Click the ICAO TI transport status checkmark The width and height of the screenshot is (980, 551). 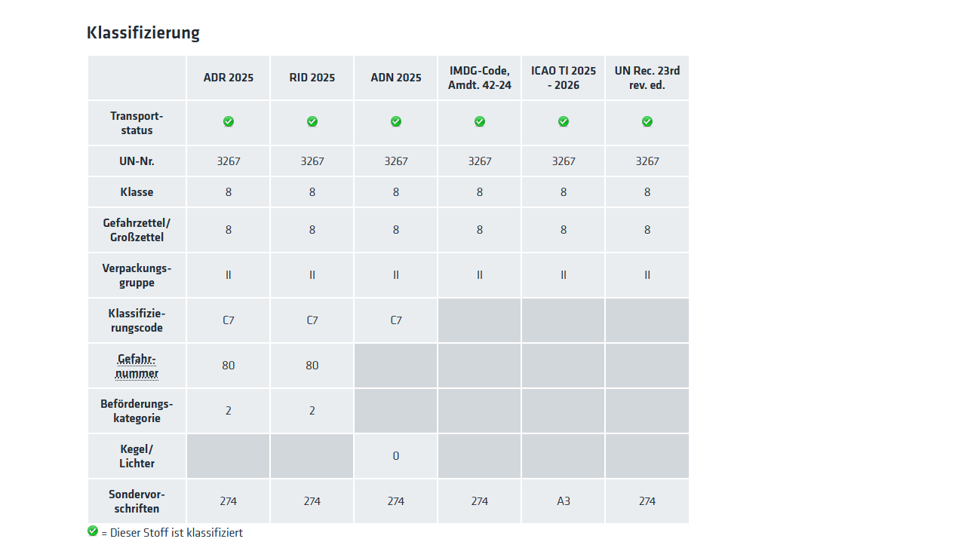564,121
